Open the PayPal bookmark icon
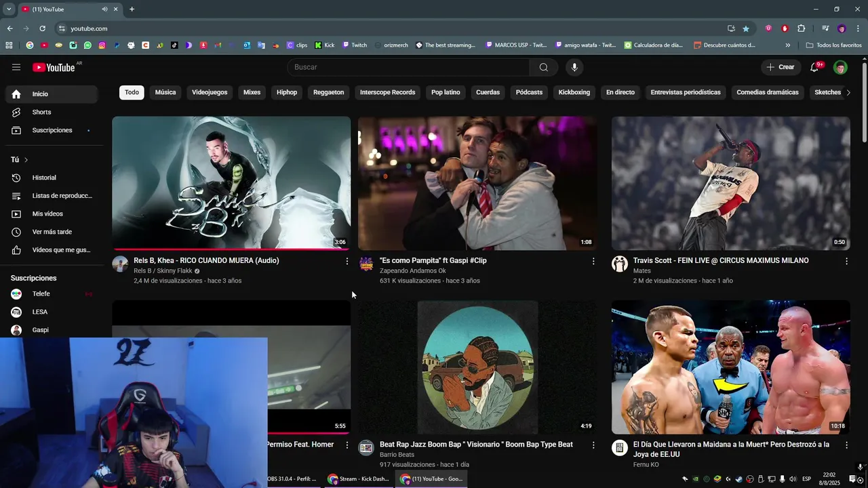The image size is (868, 488). pyautogui.click(x=117, y=45)
